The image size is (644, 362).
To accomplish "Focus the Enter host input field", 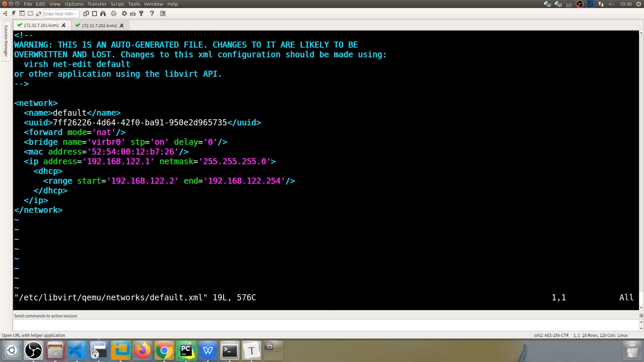I will click(61, 14).
